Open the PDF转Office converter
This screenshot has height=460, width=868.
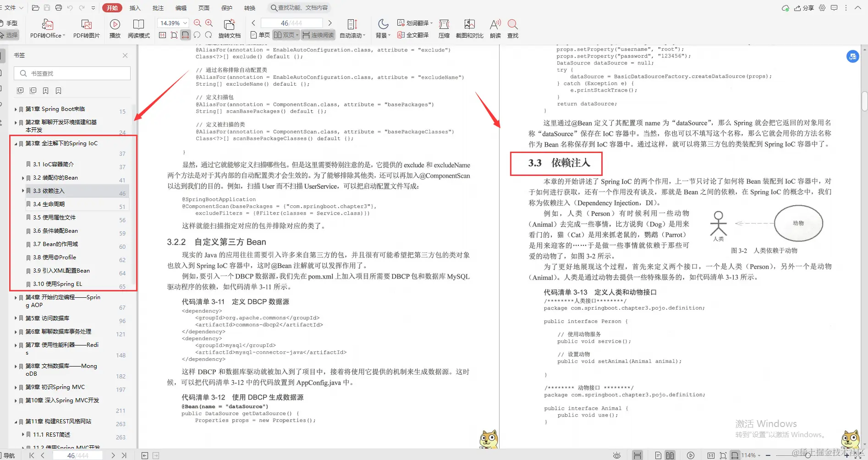click(46, 27)
